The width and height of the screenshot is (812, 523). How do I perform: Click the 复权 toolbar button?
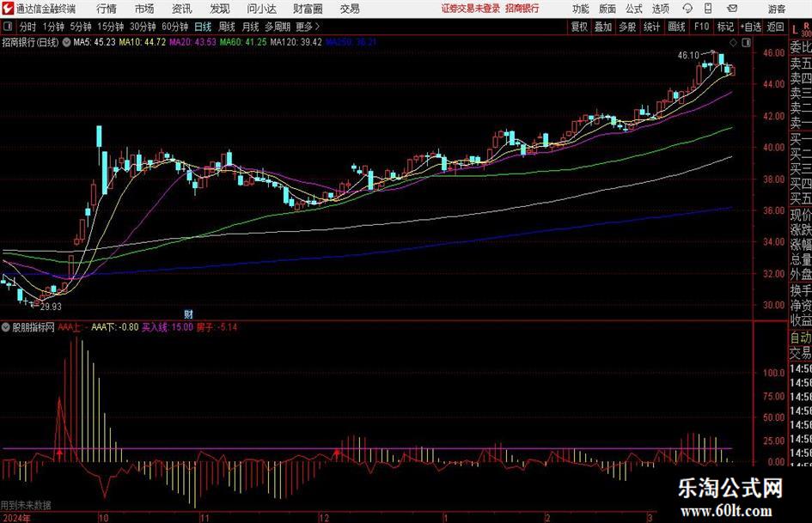click(579, 27)
